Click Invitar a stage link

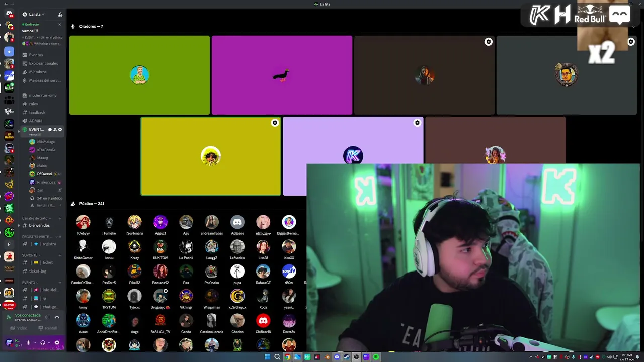coord(45,205)
